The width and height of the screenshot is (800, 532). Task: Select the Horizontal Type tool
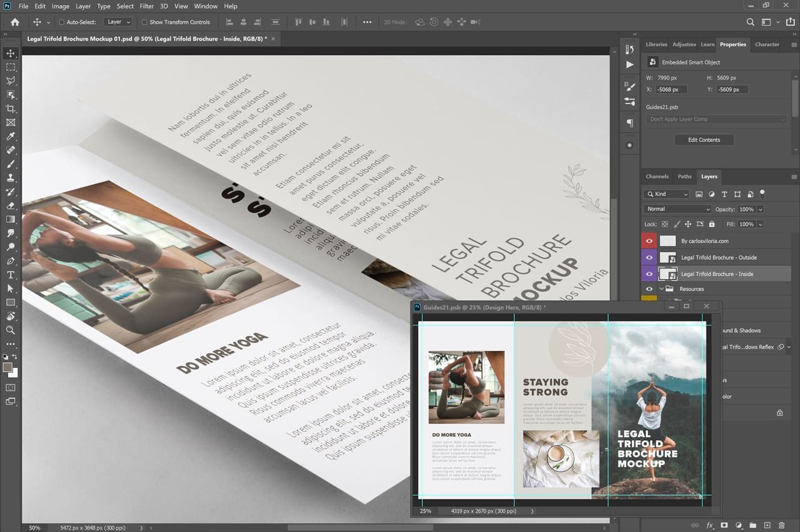(11, 275)
